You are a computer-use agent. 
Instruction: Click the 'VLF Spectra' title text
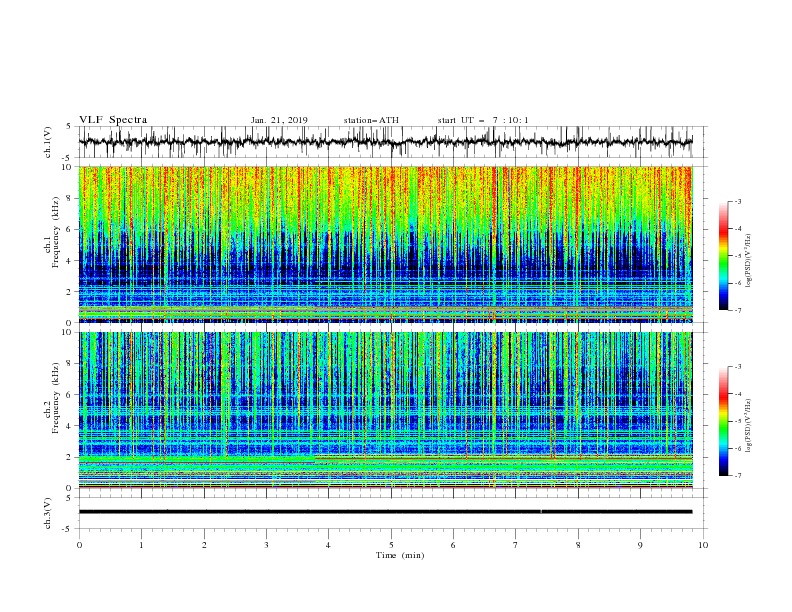pyautogui.click(x=113, y=120)
